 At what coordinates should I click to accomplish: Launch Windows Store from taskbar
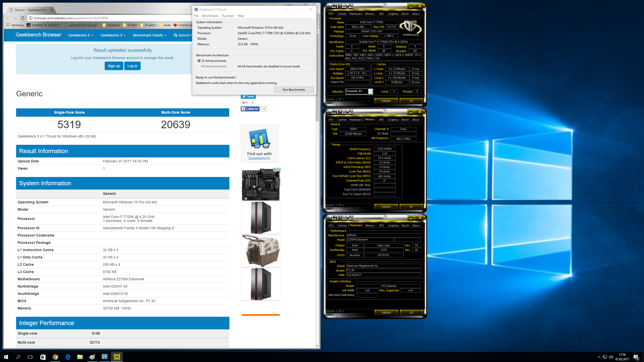tap(43, 357)
